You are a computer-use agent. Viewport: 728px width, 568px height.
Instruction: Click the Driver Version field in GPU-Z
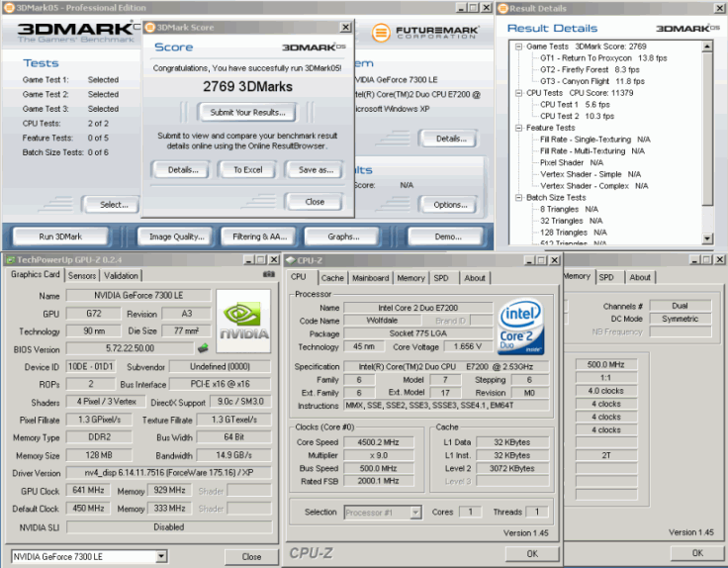168,473
